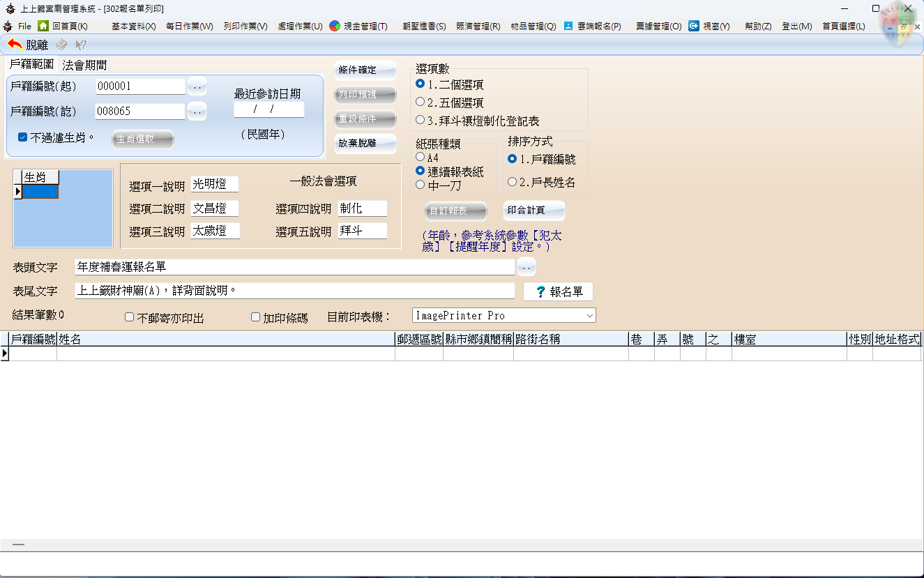Open lookup button beside 戶籍編號(起) field
This screenshot has width=924, height=578.
197,86
